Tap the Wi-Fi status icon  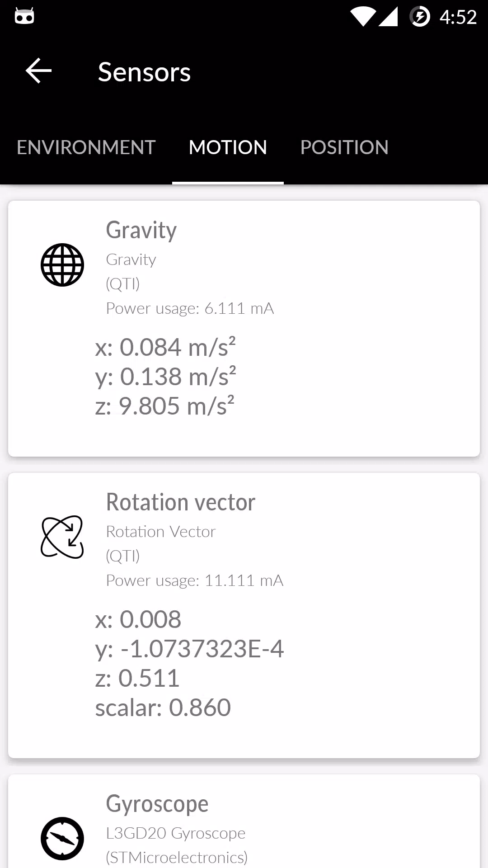[x=363, y=17]
